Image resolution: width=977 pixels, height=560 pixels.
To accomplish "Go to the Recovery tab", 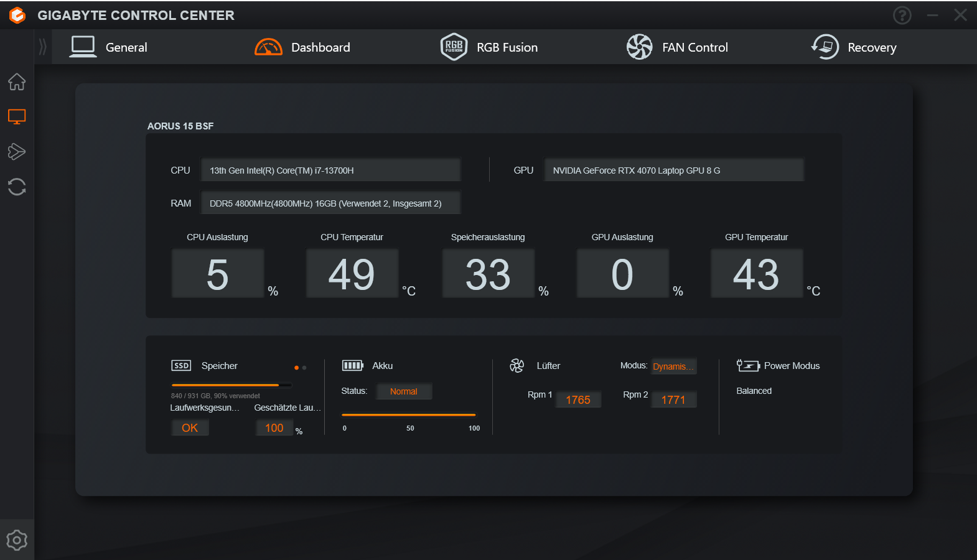I will 872,48.
